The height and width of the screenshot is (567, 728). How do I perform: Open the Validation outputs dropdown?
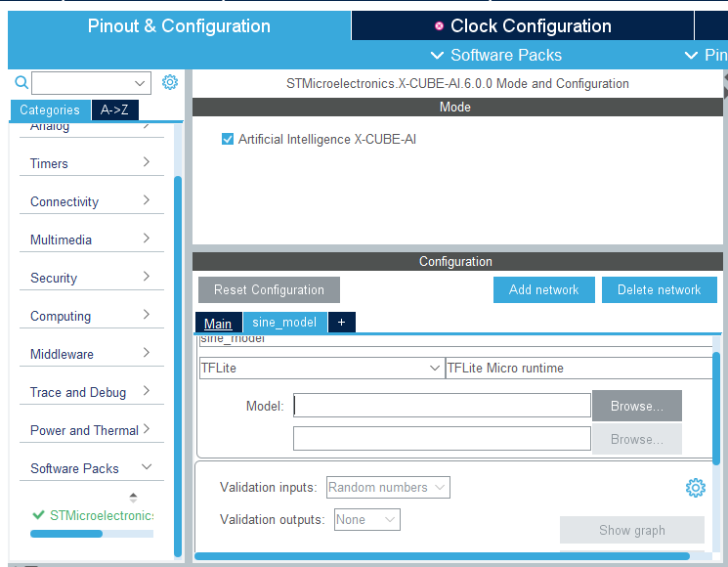[x=366, y=519]
